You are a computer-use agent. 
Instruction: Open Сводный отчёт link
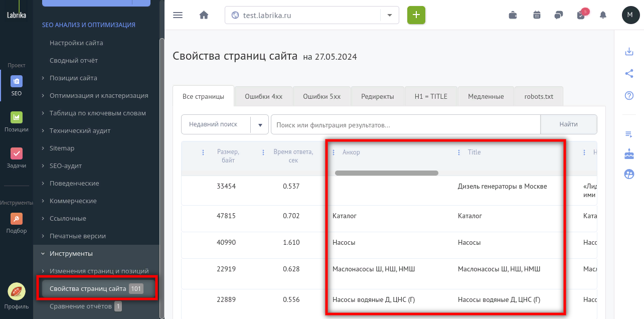74,60
